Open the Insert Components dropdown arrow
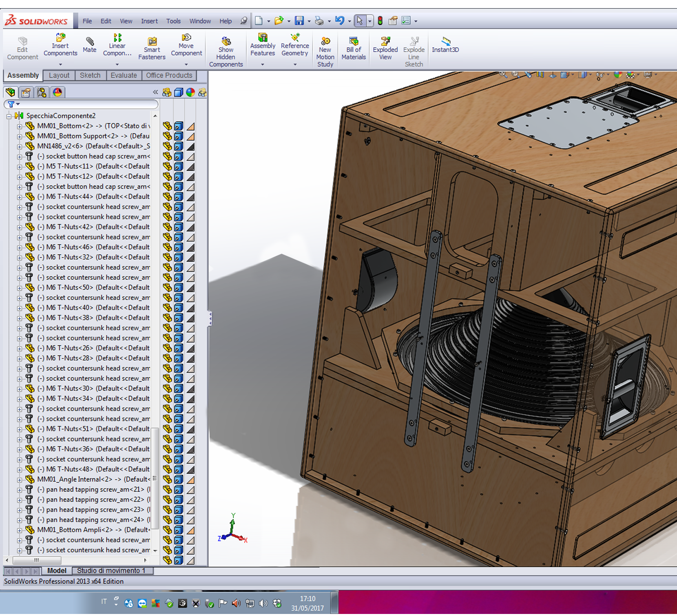This screenshot has width=677, height=616. coord(60,64)
